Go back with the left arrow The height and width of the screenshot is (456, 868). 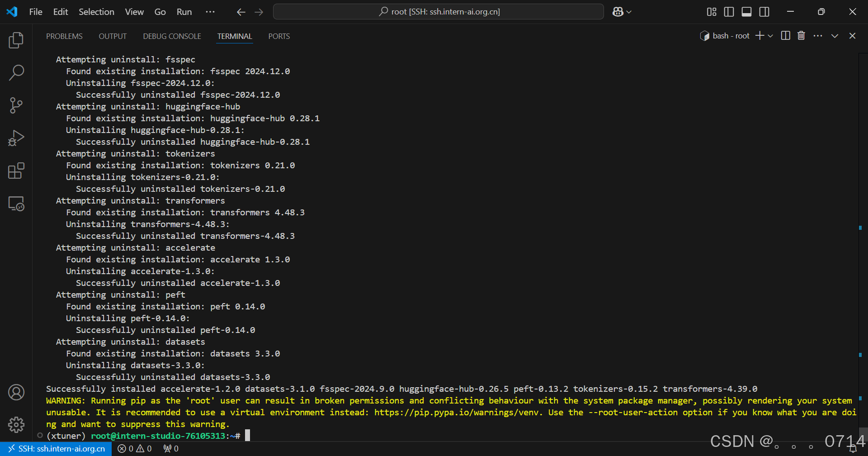[241, 12]
